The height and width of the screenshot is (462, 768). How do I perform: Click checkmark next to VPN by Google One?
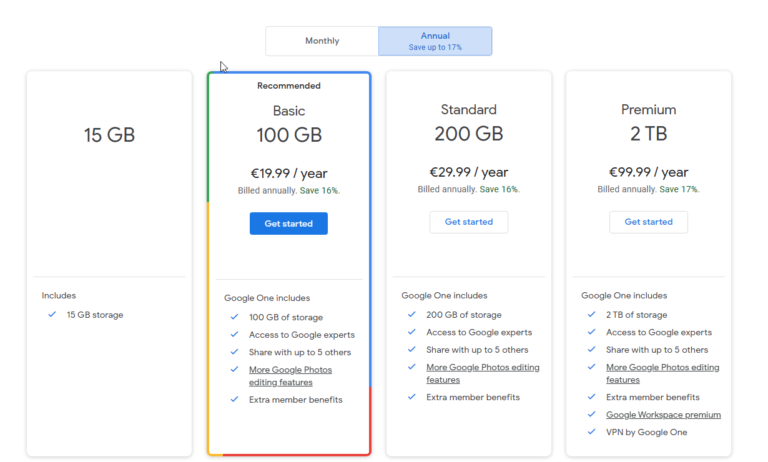point(591,432)
